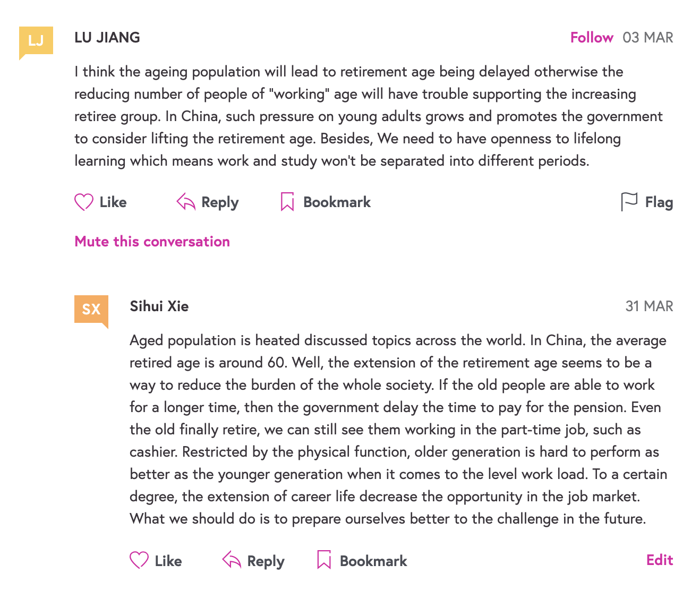This screenshot has width=700, height=599.
Task: Mute this conversation
Action: pos(152,242)
